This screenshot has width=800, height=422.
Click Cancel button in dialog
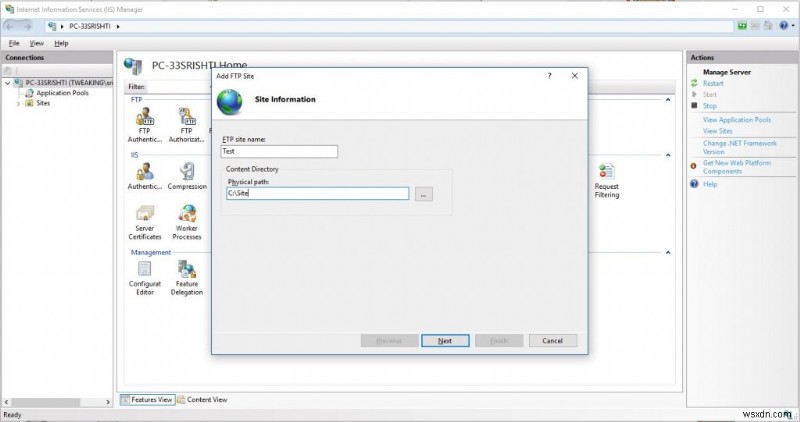pos(553,341)
